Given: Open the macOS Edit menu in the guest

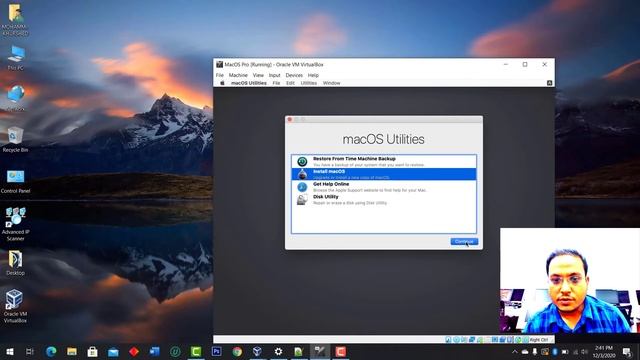Looking at the screenshot, I should tap(290, 83).
